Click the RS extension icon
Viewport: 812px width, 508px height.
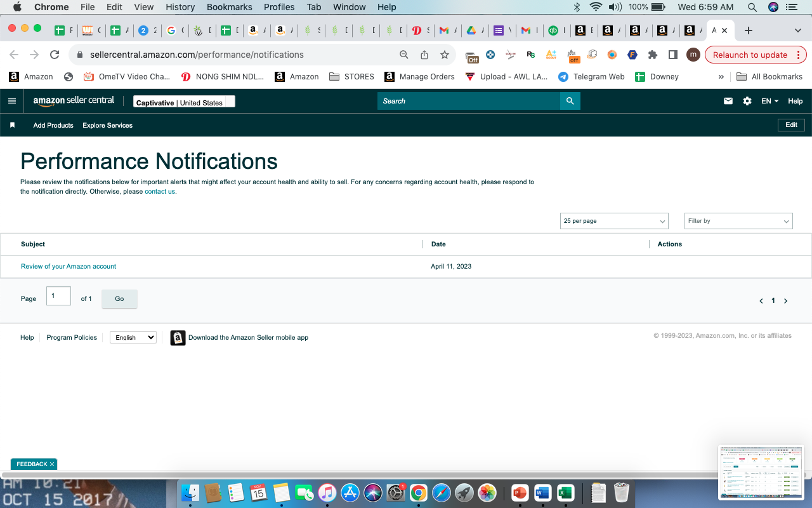coord(531,55)
